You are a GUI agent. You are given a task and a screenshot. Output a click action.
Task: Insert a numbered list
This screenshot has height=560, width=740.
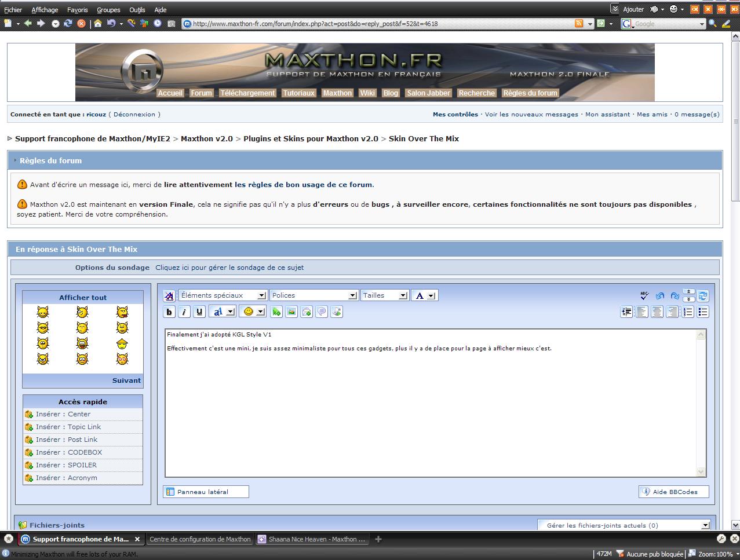pos(688,312)
